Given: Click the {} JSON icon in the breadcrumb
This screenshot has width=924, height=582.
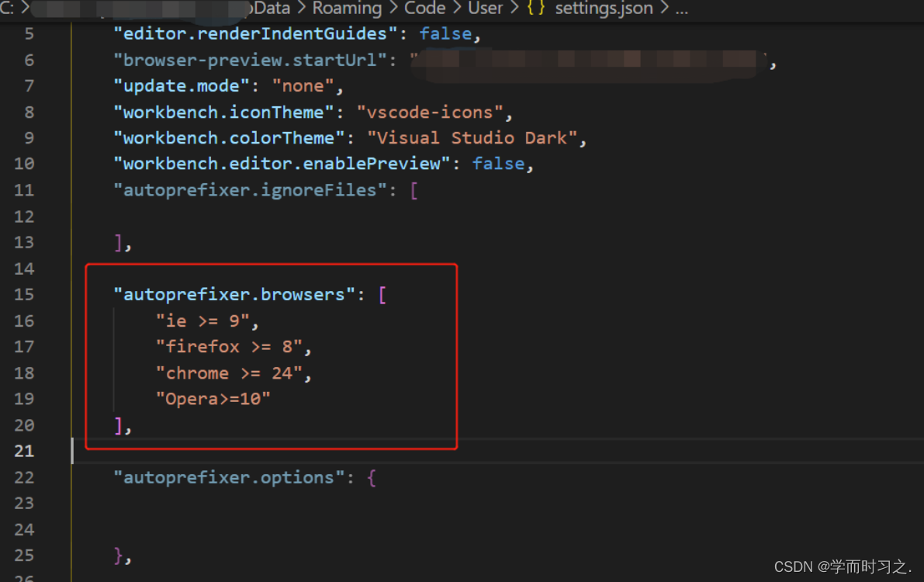Looking at the screenshot, I should pos(535,9).
